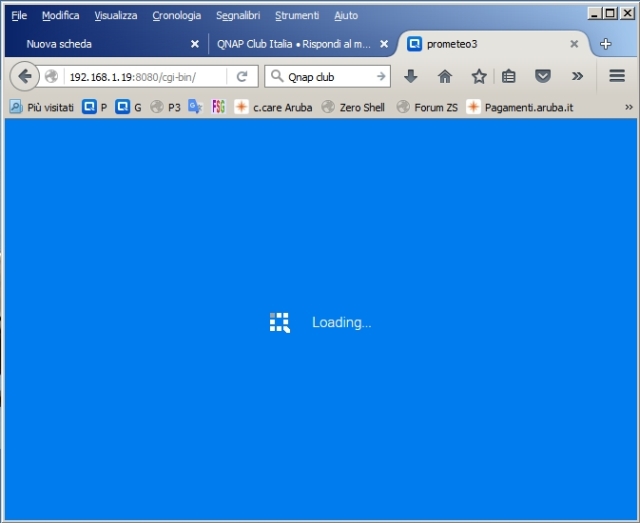Click the address bar URL field
The image size is (640, 523).
(140, 76)
